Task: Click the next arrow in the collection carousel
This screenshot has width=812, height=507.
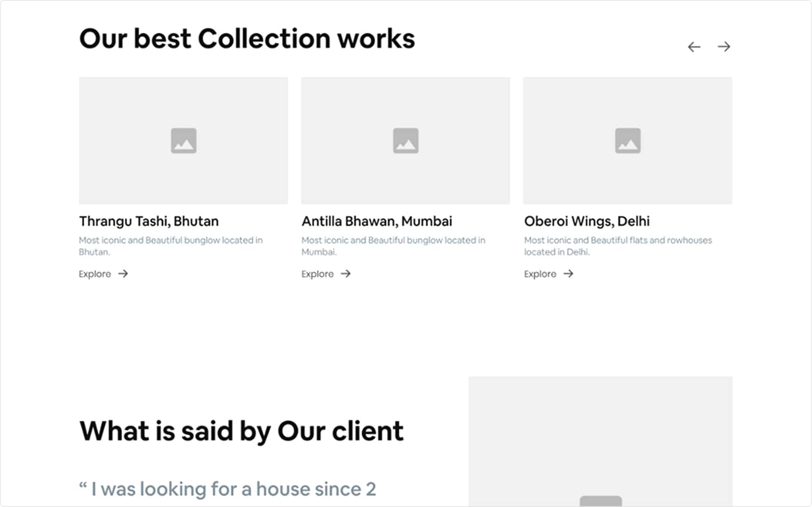Action: [x=724, y=47]
